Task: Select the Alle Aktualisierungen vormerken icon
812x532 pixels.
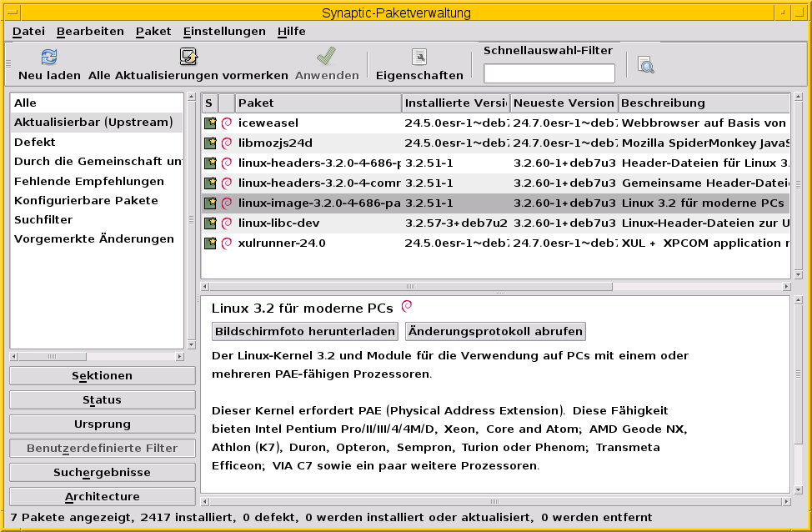Action: point(188,57)
